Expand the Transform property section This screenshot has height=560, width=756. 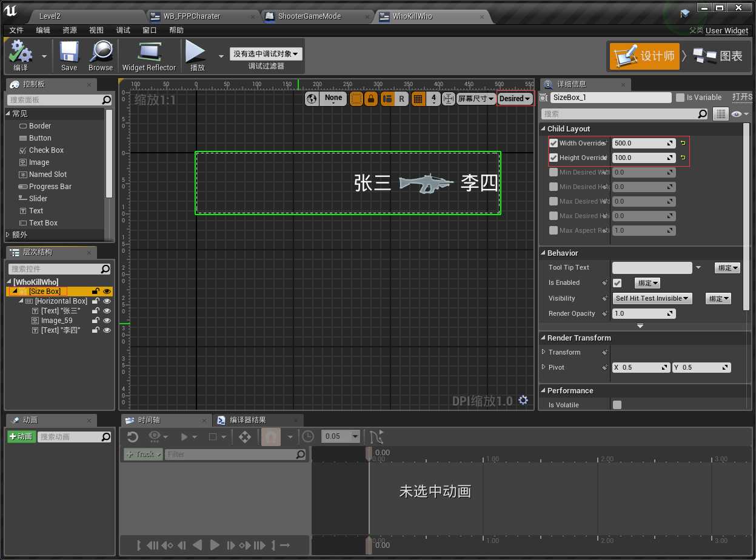(x=544, y=352)
